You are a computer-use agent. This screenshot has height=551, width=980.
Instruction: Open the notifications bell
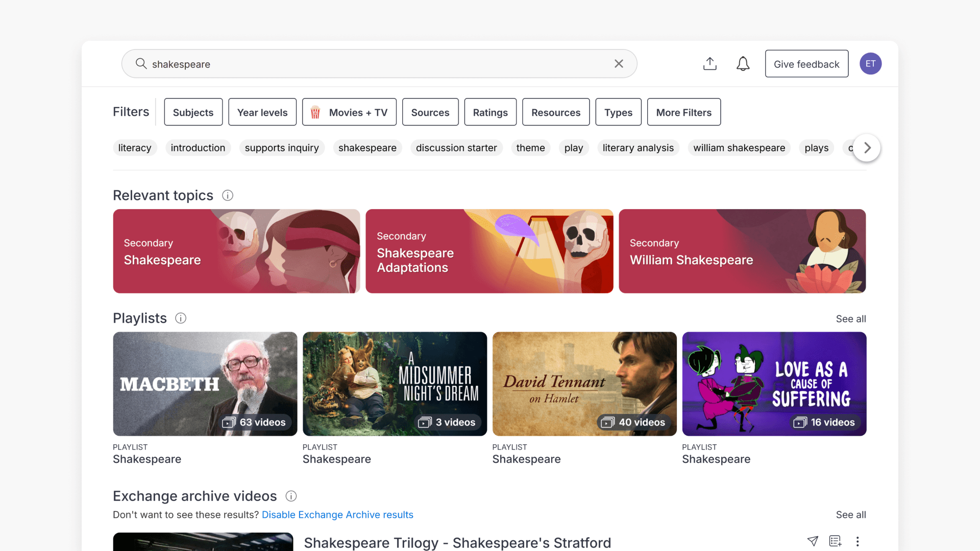[743, 64]
